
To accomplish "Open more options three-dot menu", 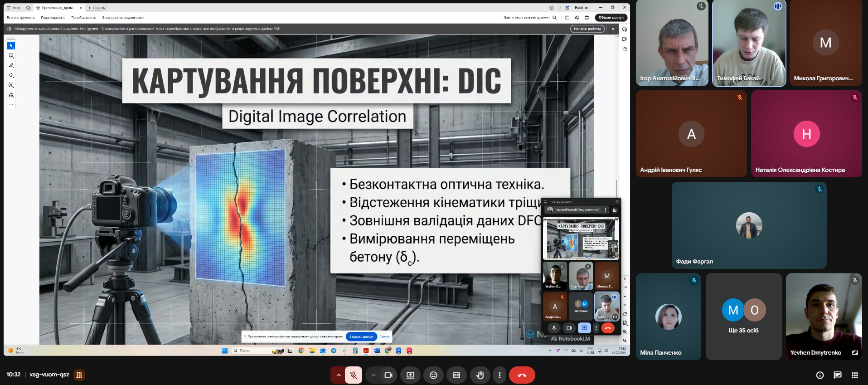I will coord(499,375).
